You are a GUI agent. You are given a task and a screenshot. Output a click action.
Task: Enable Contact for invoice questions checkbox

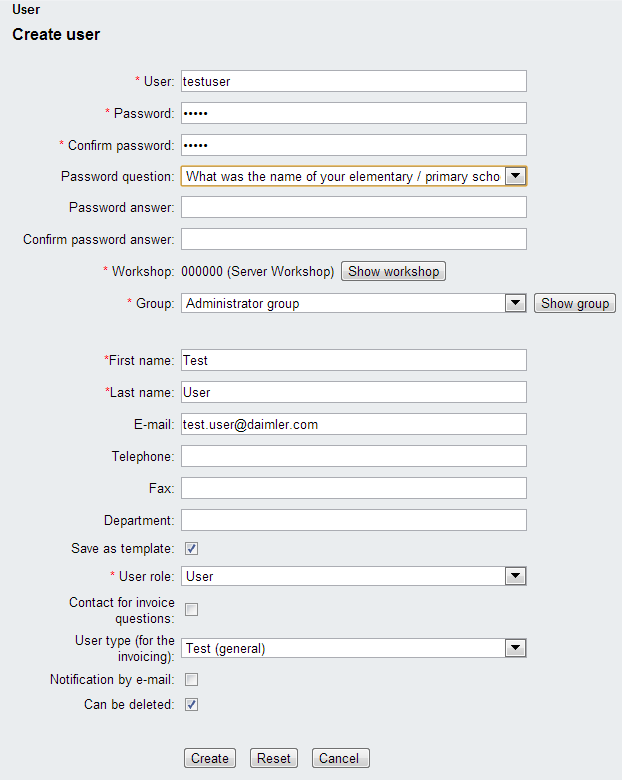pos(191,610)
